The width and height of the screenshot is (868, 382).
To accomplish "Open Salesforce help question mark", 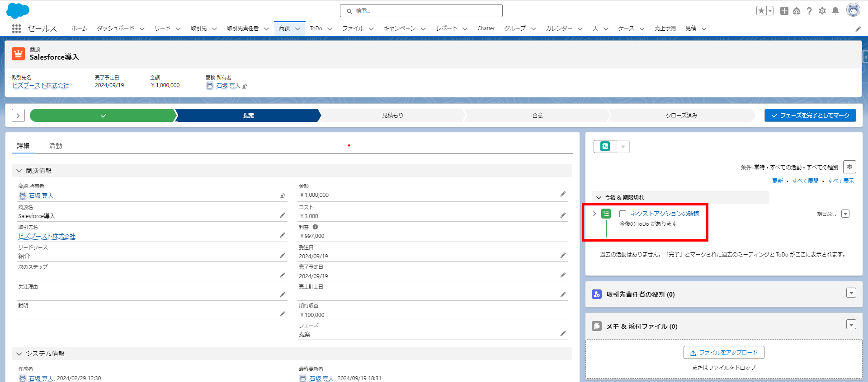I will (809, 11).
